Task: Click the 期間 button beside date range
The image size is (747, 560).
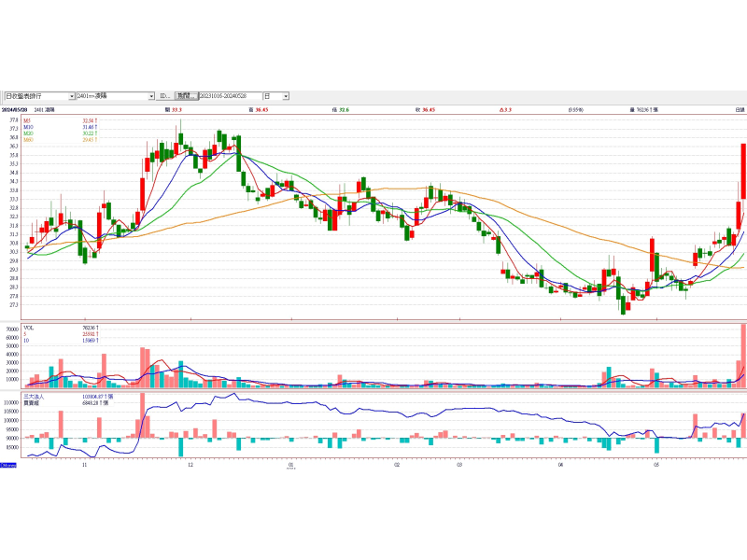Action: click(186, 96)
